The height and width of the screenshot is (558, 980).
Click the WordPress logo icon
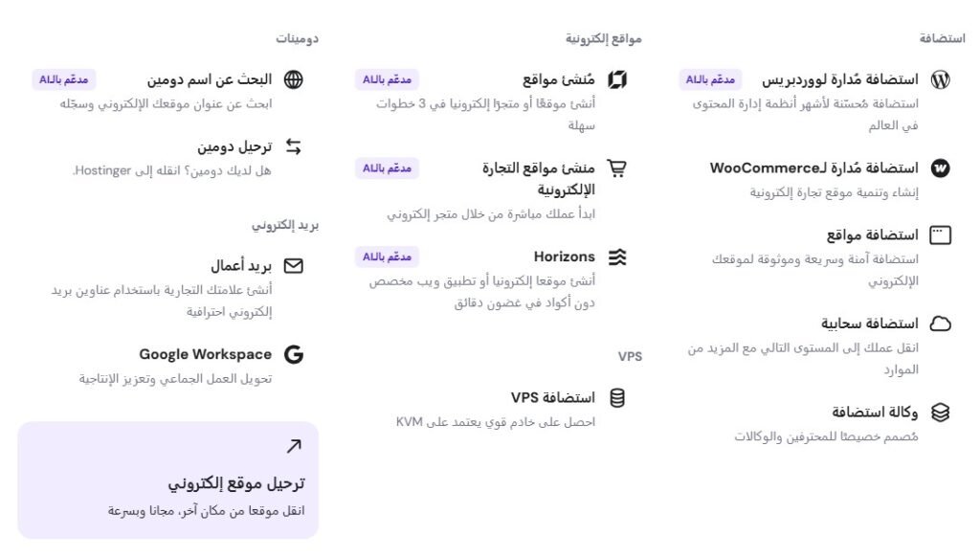(x=940, y=79)
